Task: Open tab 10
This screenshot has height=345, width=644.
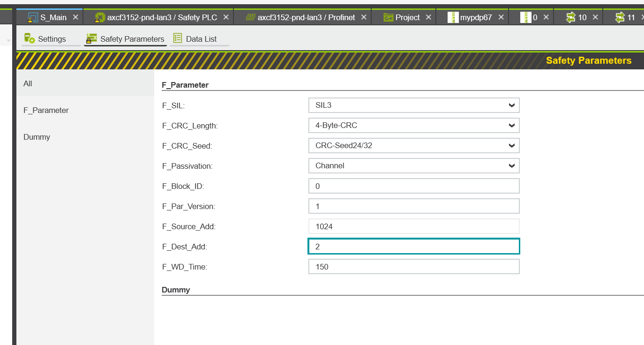Action: tap(578, 17)
